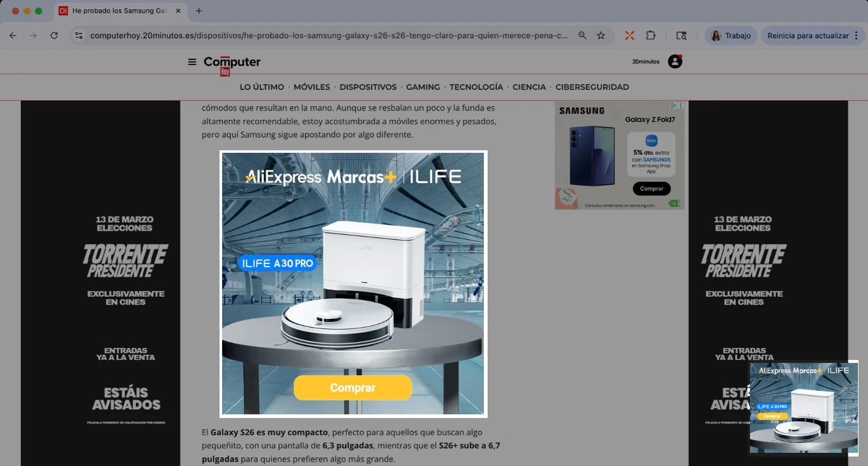Open the Trabajo profile button
Image resolution: width=868 pixels, height=466 pixels.
click(x=730, y=36)
